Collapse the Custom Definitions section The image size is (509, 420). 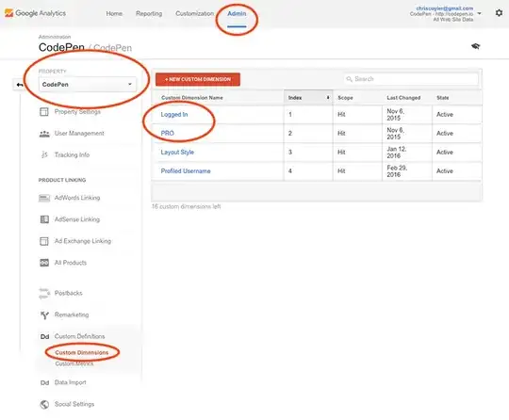pyautogui.click(x=79, y=336)
